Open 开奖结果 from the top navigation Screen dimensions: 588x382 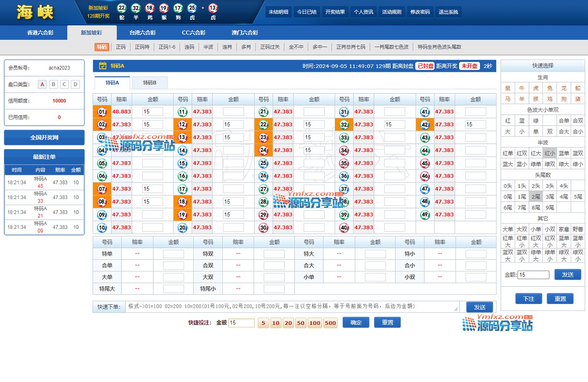coord(335,12)
